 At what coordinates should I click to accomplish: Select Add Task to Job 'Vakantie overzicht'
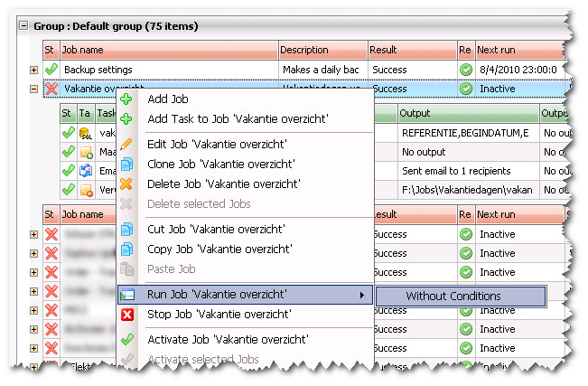tap(238, 118)
